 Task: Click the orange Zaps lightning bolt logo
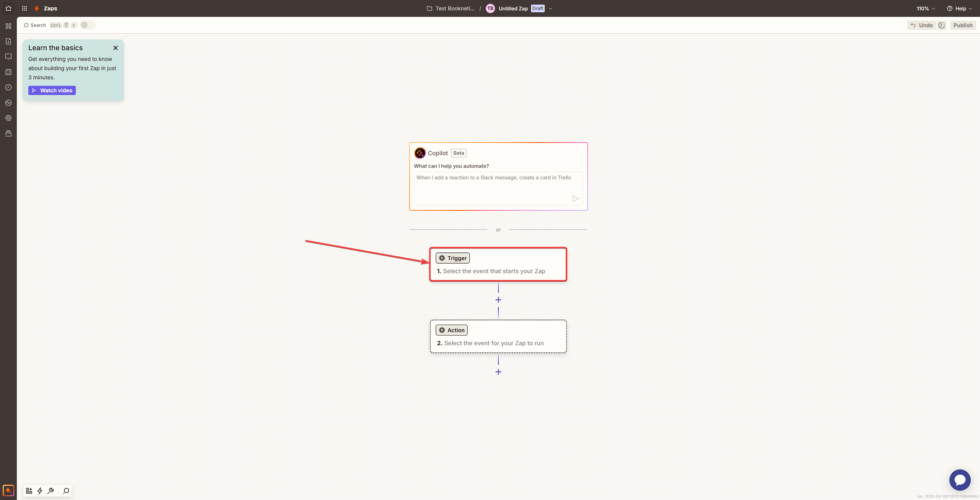tap(37, 8)
